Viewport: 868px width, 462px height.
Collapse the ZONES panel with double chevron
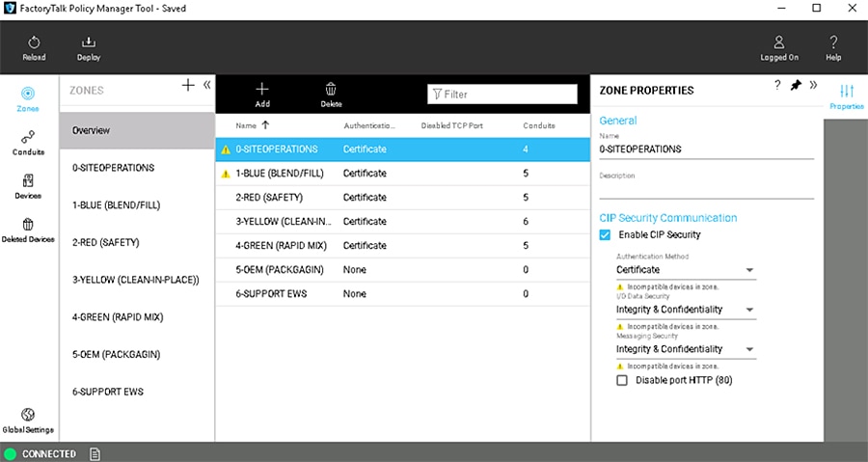[206, 85]
